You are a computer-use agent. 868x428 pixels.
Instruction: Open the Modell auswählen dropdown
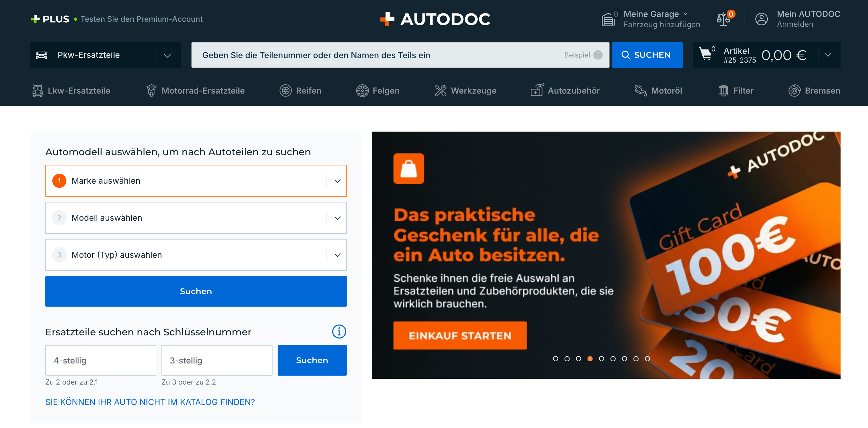point(196,218)
